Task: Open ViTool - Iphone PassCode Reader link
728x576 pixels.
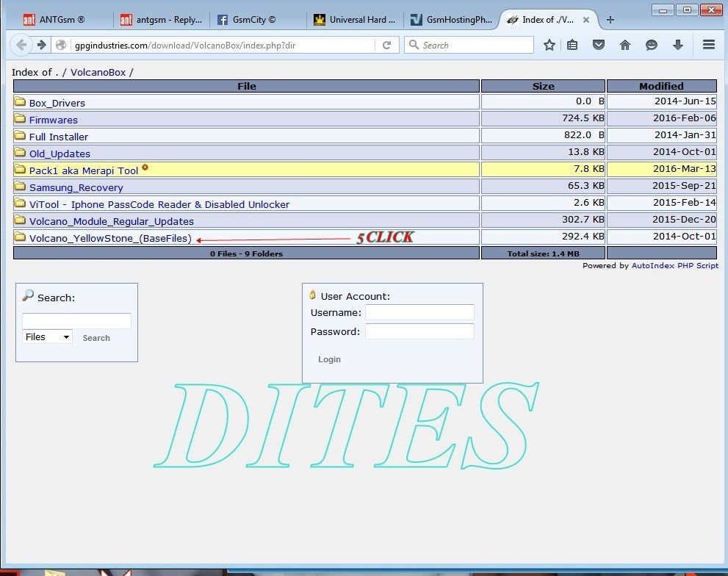Action: coord(159,204)
